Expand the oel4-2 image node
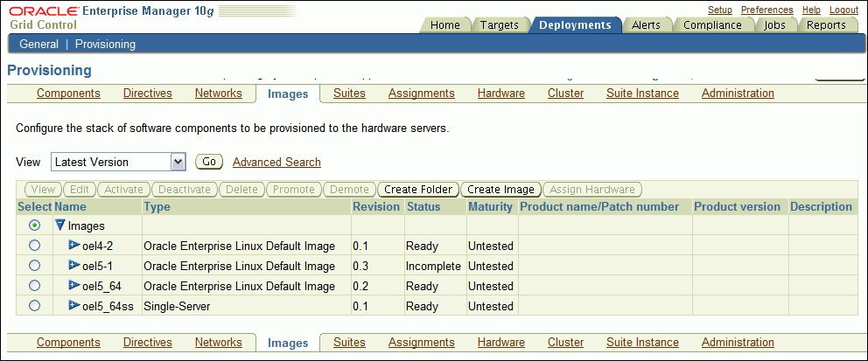The height and width of the screenshot is (361, 868). pos(74,245)
